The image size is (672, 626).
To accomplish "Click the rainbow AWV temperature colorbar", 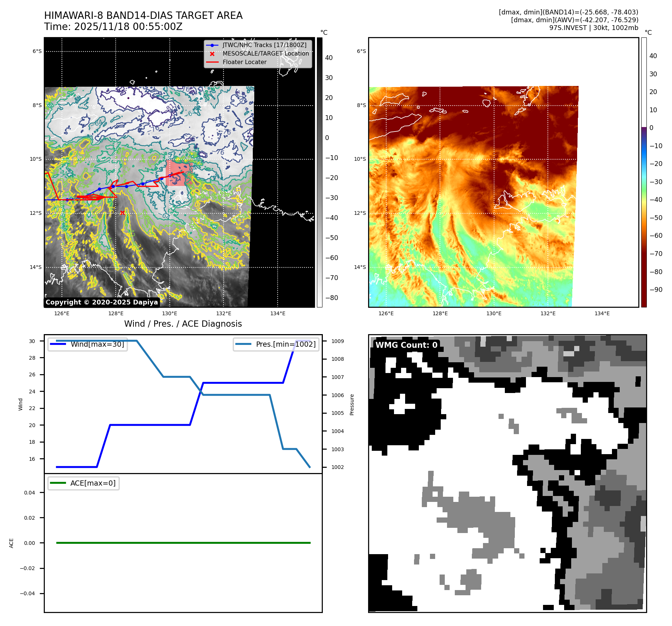I will click(644, 172).
